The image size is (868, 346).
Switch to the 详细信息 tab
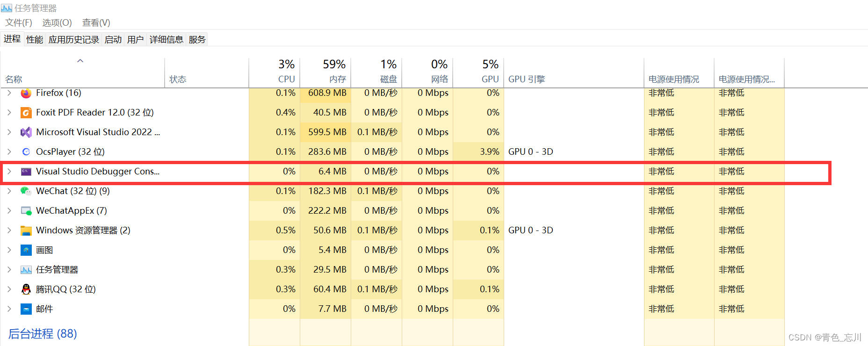[x=166, y=40]
